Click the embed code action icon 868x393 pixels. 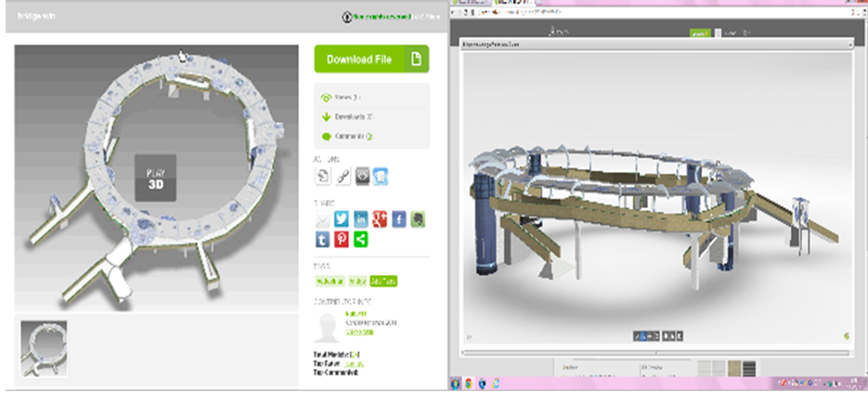click(361, 176)
